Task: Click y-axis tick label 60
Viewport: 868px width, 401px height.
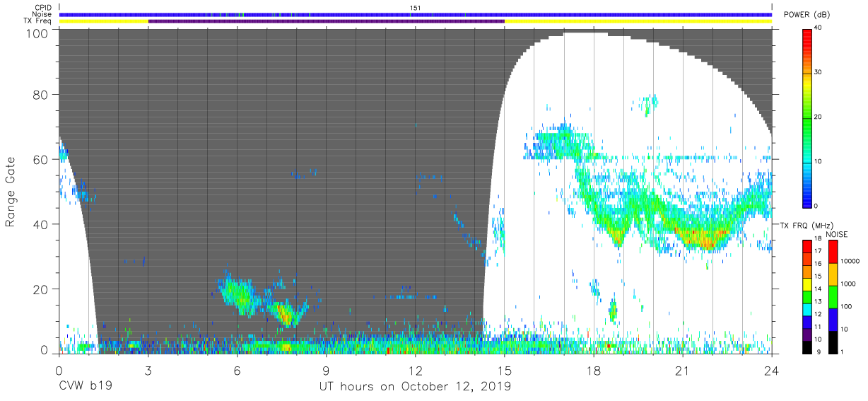Action: coord(41,159)
